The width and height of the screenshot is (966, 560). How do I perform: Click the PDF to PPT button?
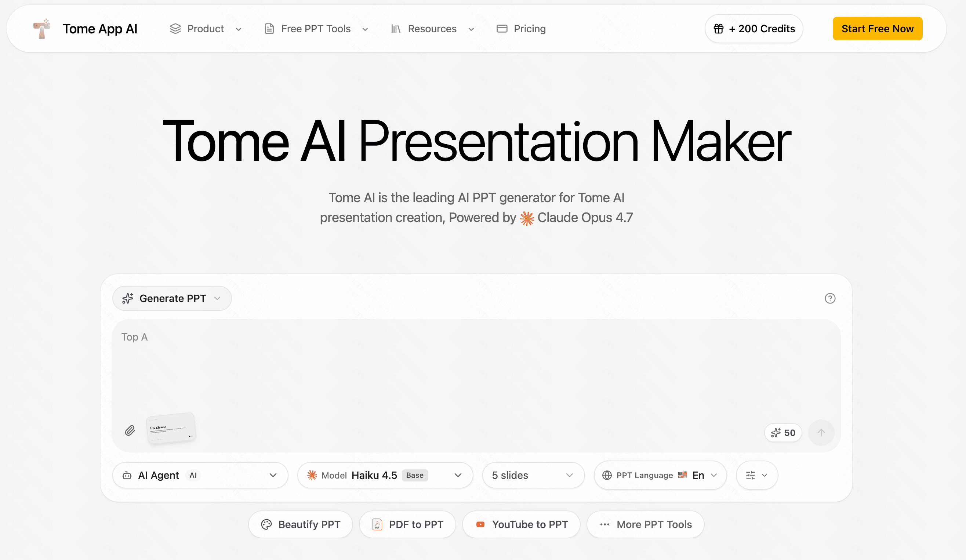(x=407, y=524)
